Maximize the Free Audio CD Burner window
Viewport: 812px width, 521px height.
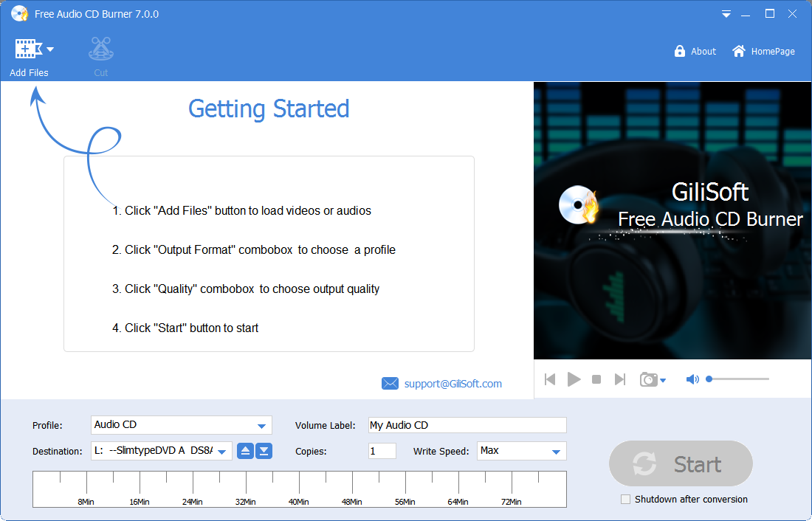pyautogui.click(x=769, y=14)
